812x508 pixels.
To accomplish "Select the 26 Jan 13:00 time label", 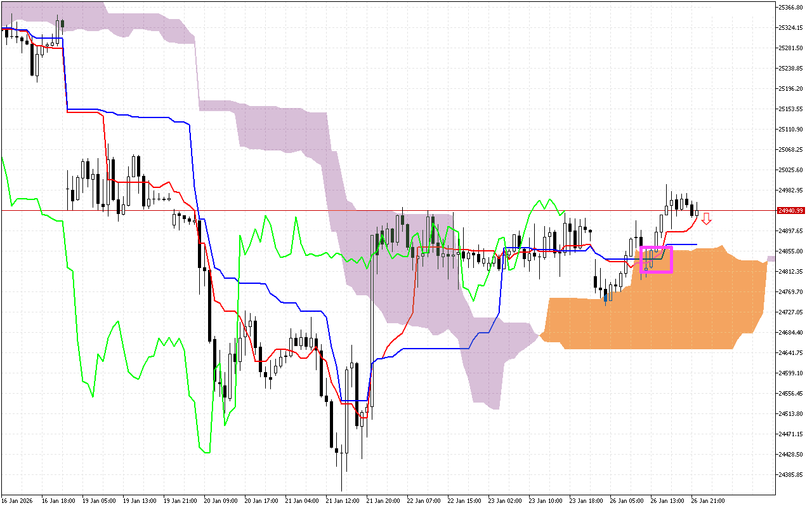I will coord(667,500).
